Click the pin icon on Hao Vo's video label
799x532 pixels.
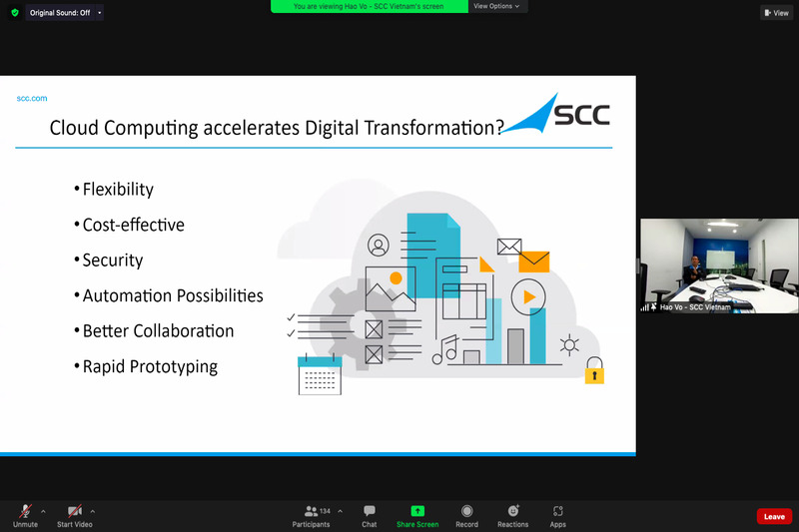[654, 307]
